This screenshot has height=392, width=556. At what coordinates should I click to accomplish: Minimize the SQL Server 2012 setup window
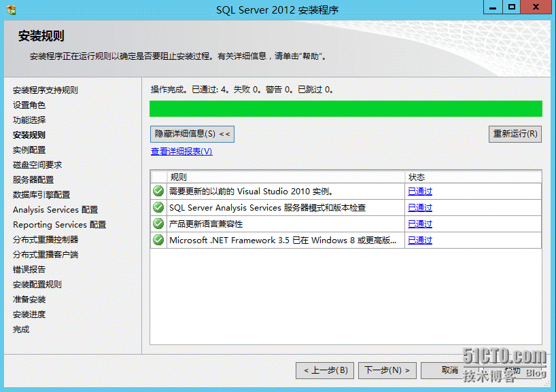coord(493,7)
